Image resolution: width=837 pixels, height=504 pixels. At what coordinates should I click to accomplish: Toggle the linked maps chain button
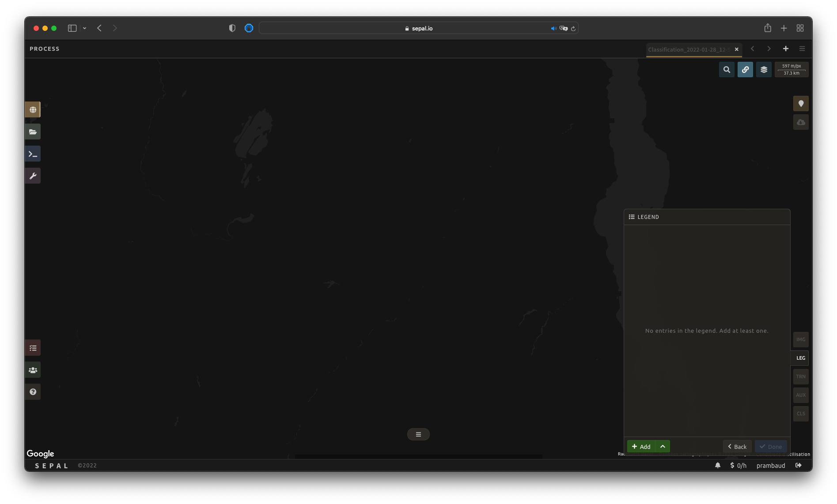coord(745,70)
